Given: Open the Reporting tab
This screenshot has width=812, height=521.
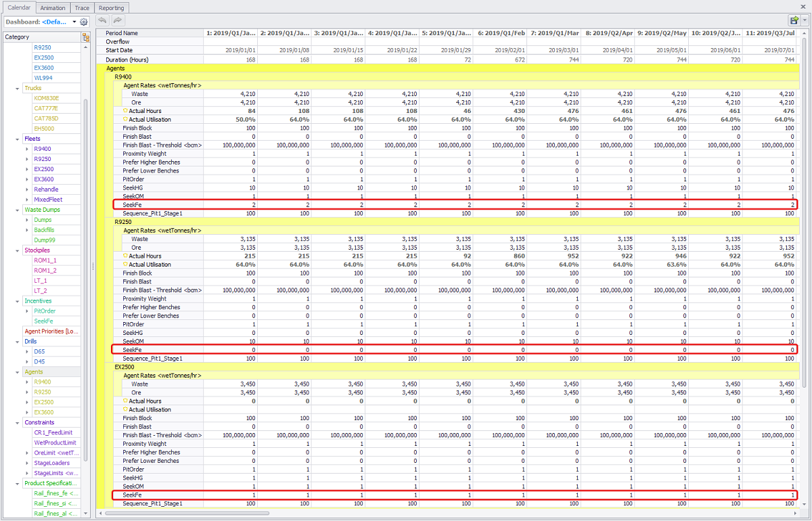Looking at the screenshot, I should 111,8.
